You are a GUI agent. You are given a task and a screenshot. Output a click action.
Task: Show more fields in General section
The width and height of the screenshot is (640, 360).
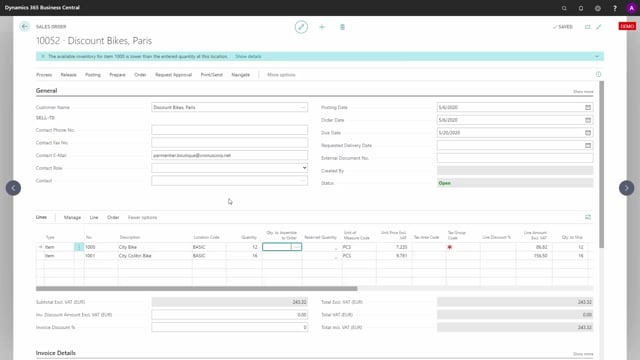(583, 92)
